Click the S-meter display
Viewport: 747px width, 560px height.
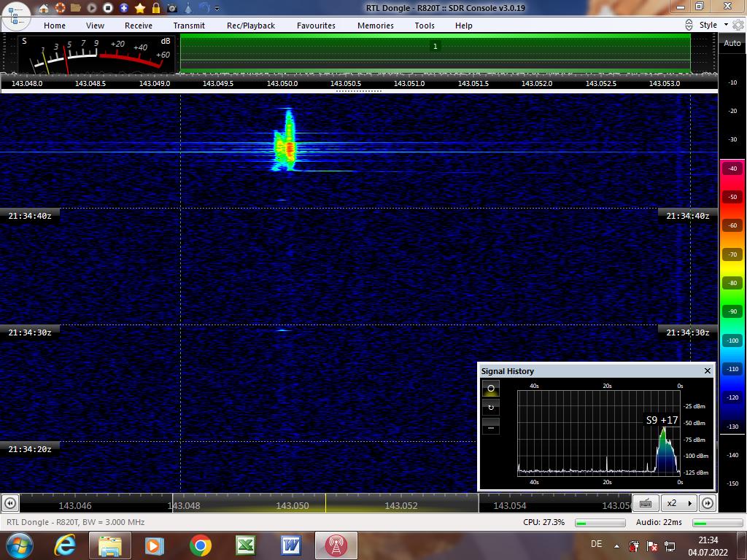[x=96, y=54]
